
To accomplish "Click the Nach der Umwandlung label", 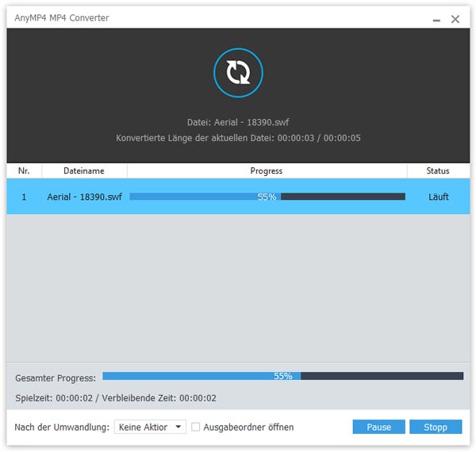I will coord(62,427).
